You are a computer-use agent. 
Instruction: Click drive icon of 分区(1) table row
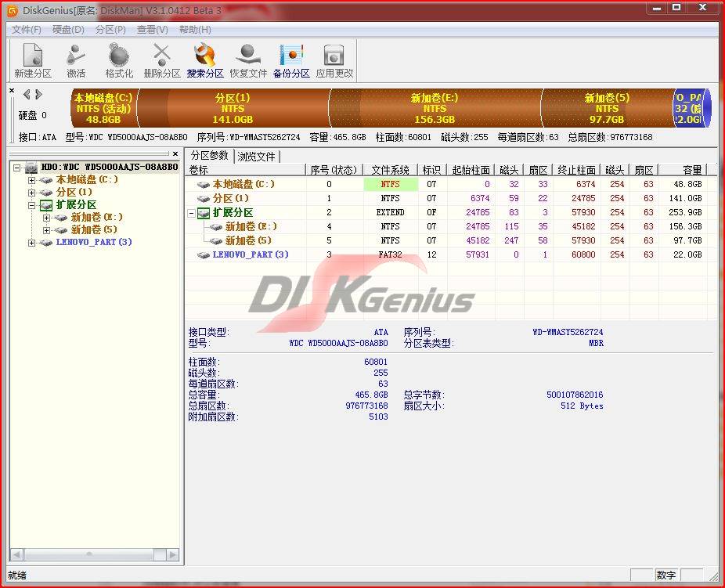coord(204,199)
